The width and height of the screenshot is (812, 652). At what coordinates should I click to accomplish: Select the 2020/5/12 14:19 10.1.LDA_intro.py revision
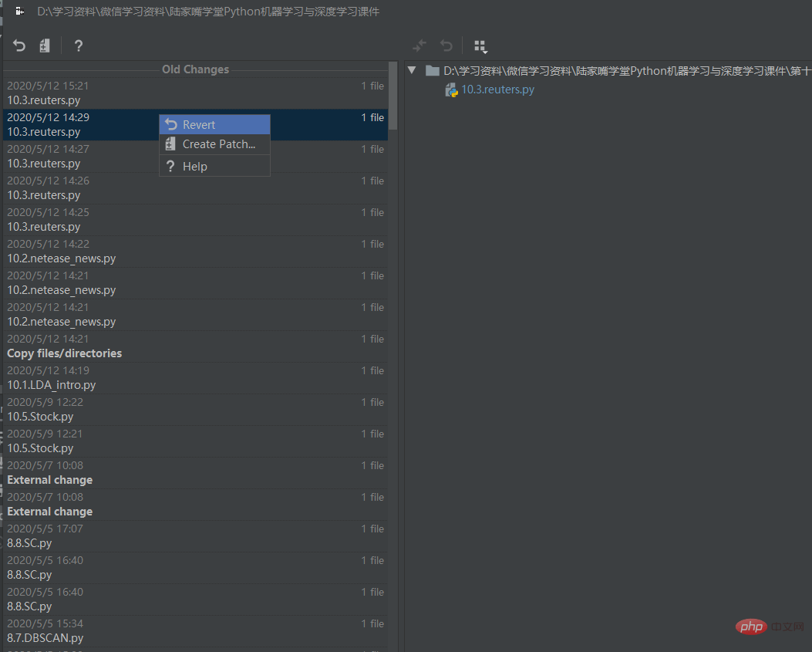195,377
